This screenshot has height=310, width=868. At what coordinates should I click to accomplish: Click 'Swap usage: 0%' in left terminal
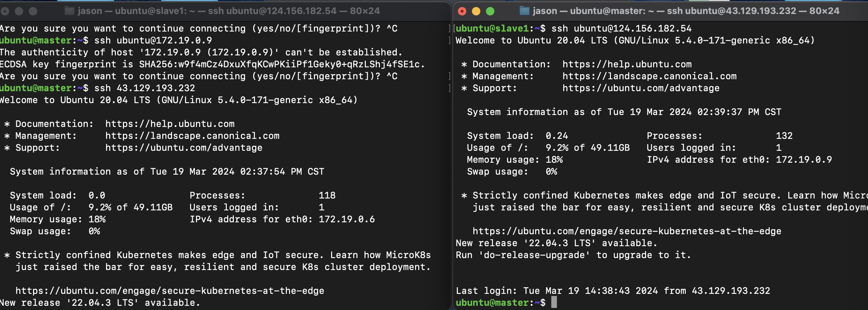55,231
